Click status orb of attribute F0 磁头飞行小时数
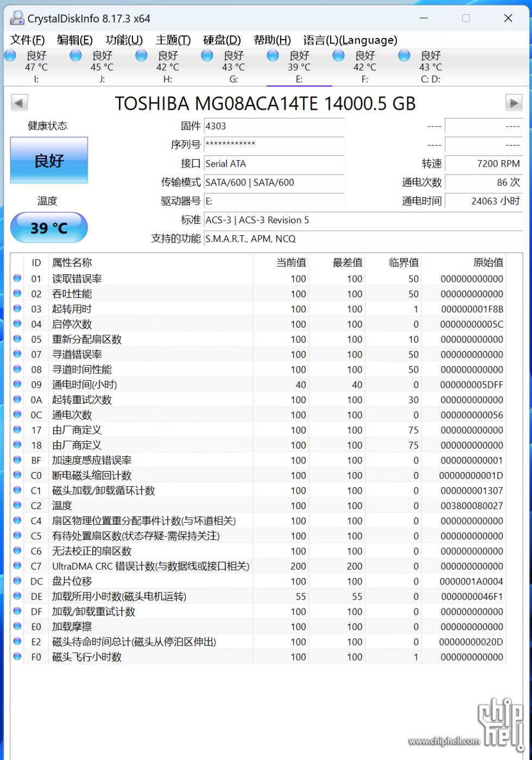This screenshot has width=532, height=760. pyautogui.click(x=17, y=656)
